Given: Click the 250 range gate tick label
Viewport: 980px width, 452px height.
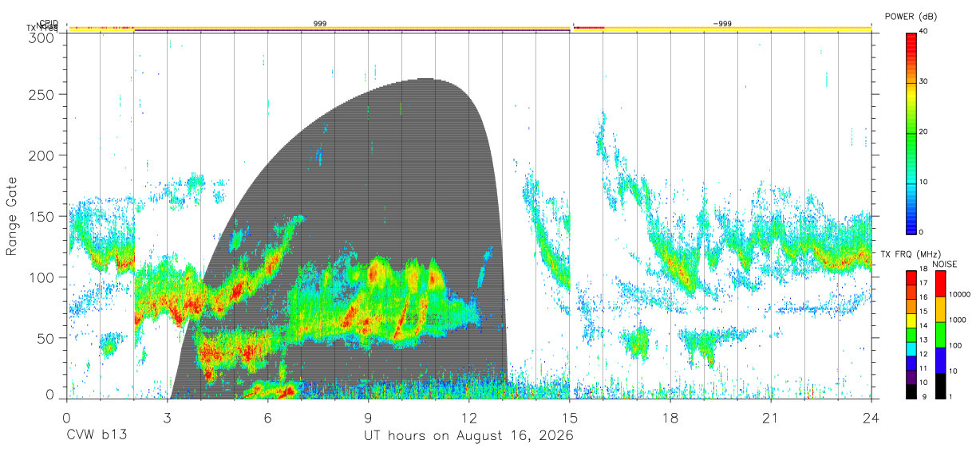Looking at the screenshot, I should click(x=42, y=95).
